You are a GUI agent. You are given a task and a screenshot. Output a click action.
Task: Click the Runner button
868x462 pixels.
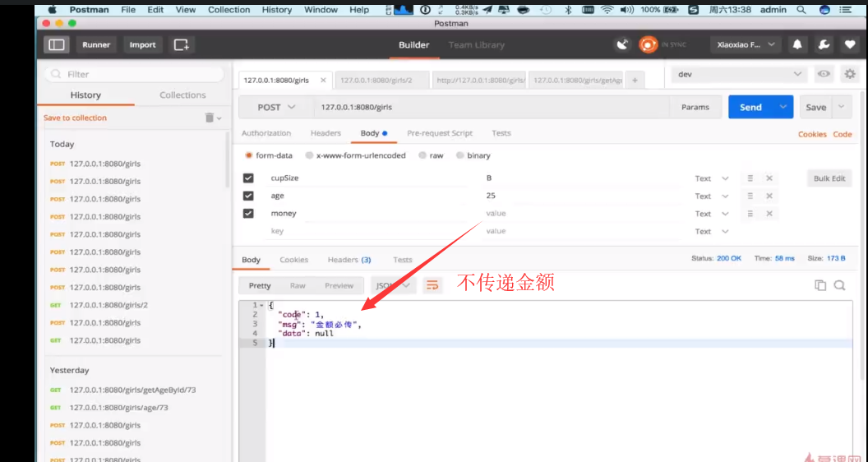pyautogui.click(x=96, y=45)
